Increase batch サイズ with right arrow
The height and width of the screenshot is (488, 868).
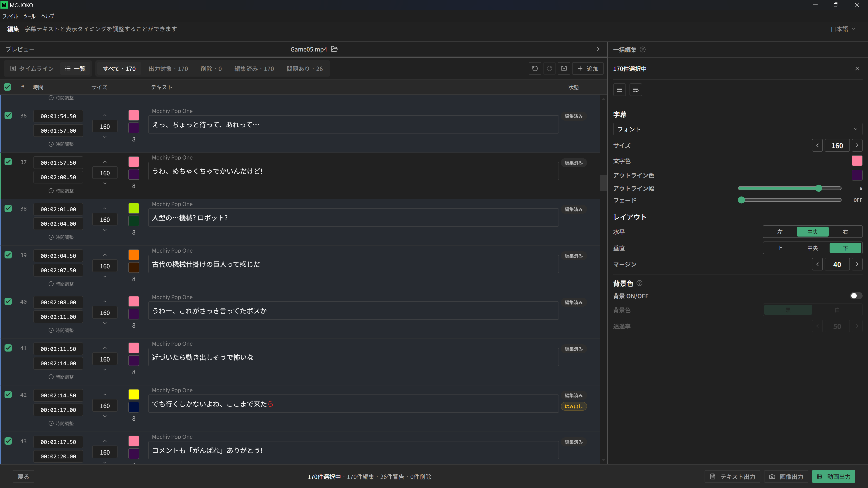(857, 145)
